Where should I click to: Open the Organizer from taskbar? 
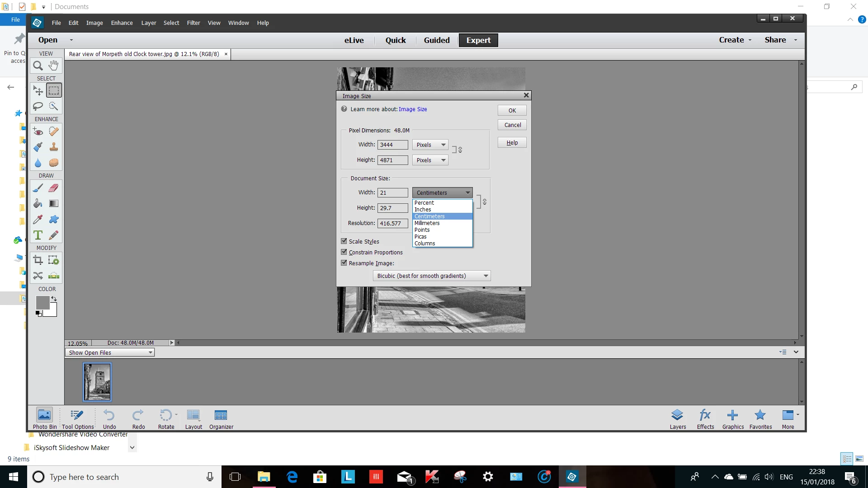(x=221, y=418)
